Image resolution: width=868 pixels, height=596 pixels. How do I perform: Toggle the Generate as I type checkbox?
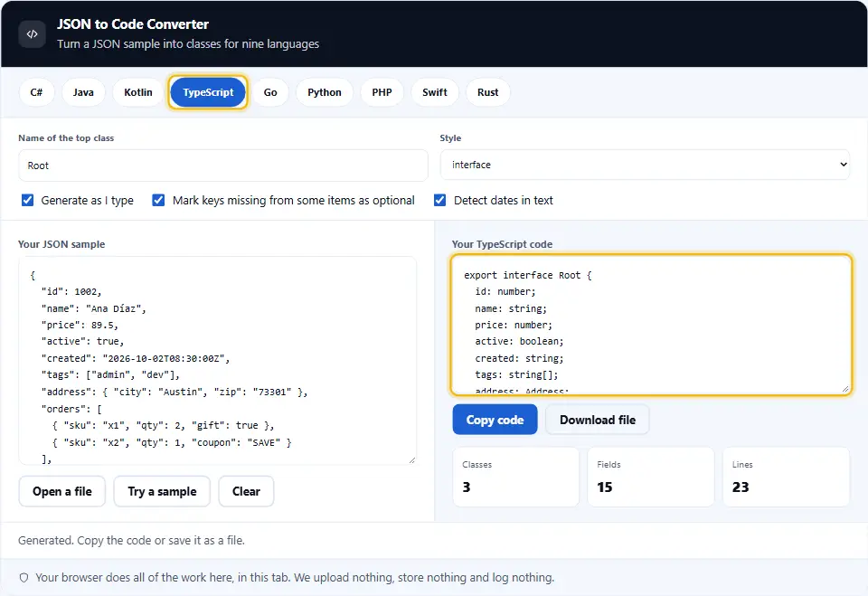28,200
